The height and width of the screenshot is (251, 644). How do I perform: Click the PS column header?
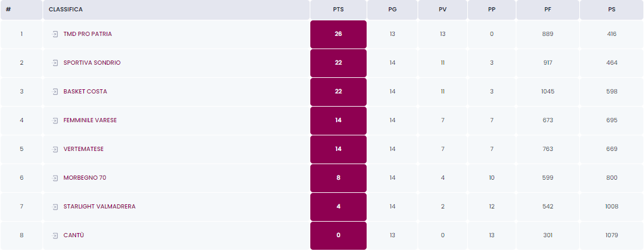(x=612, y=10)
